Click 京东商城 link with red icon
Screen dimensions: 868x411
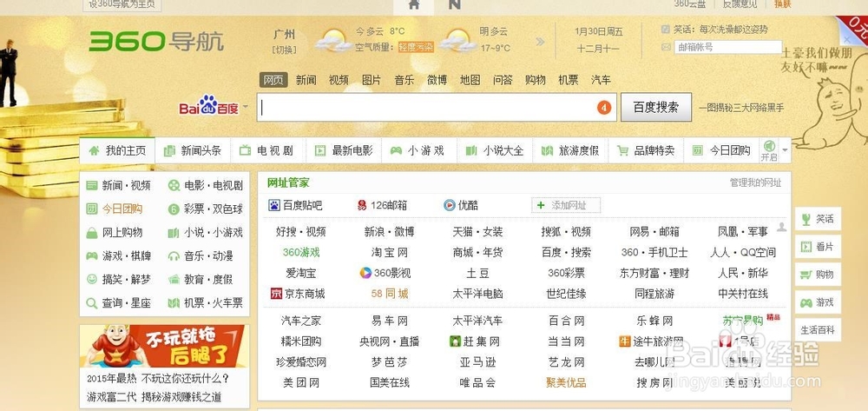[298, 294]
